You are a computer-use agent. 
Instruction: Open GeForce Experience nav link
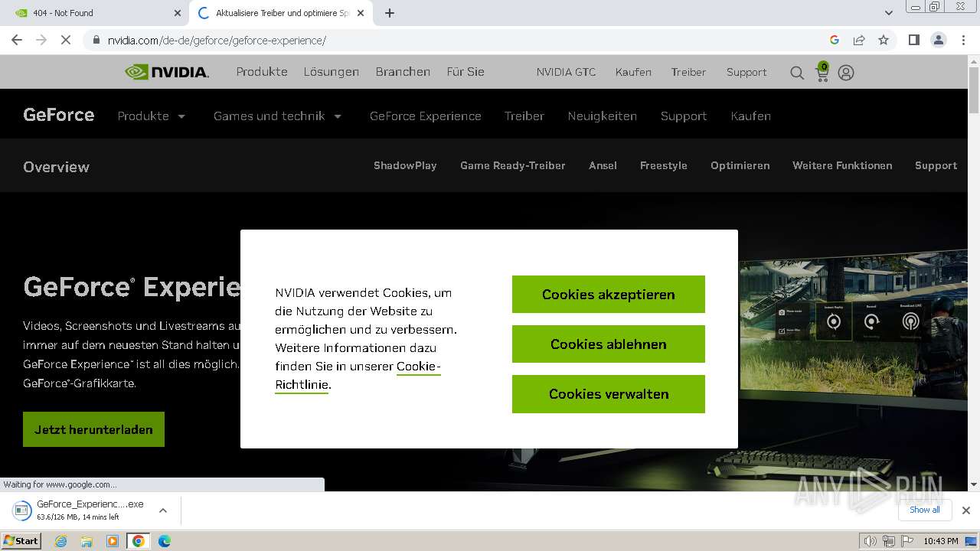pyautogui.click(x=426, y=116)
